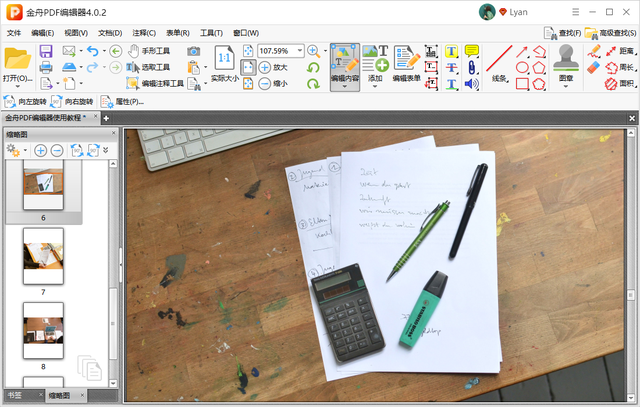The height and width of the screenshot is (407, 640).
Task: Click the Advanced Search (高级查找(S)) button
Action: (610, 33)
